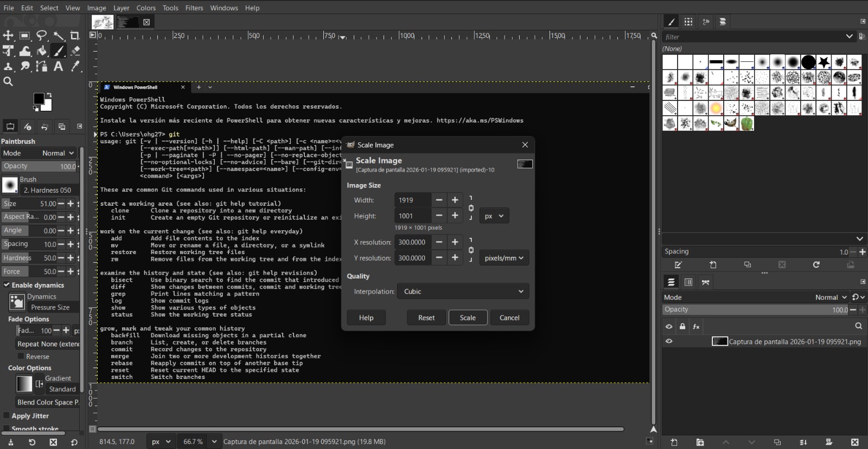Select the Eraser tool

tap(75, 51)
